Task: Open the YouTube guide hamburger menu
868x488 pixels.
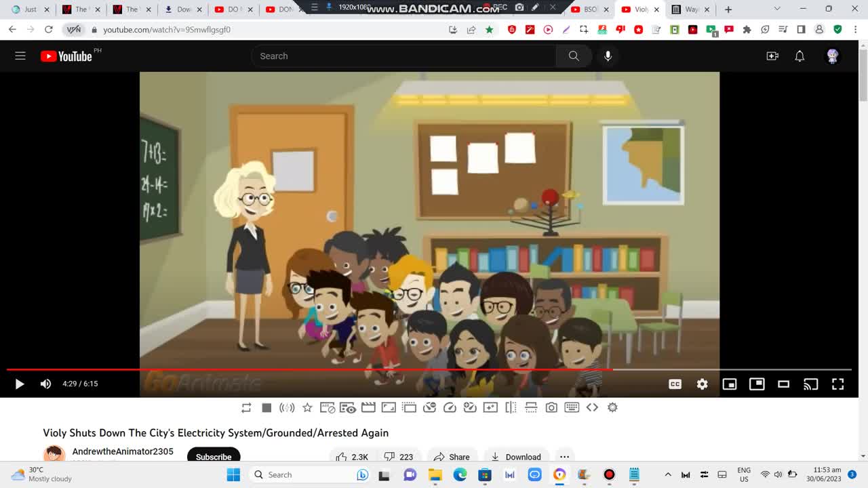Action: point(20,56)
